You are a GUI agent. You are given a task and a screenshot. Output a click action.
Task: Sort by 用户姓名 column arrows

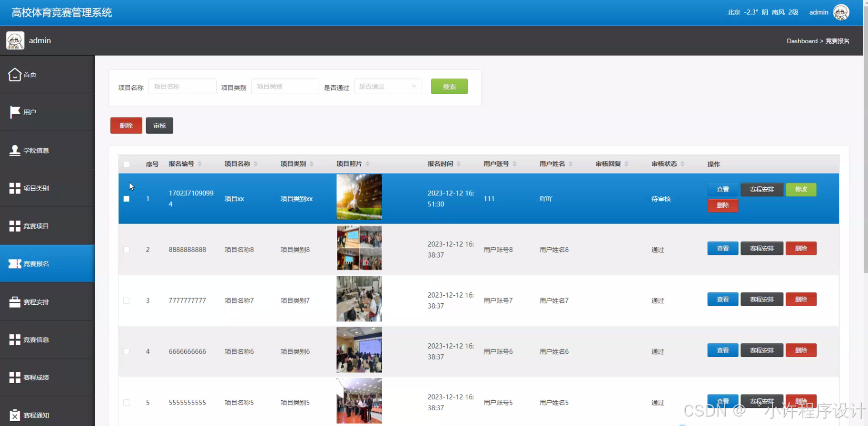point(571,164)
